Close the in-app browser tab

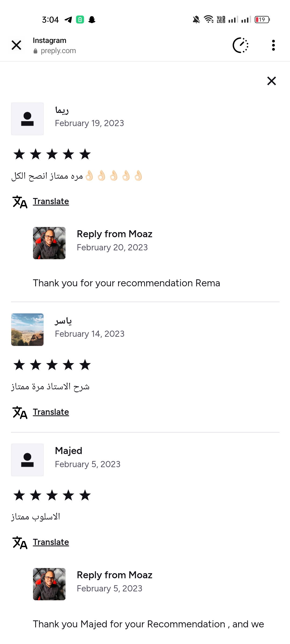pos(16,45)
